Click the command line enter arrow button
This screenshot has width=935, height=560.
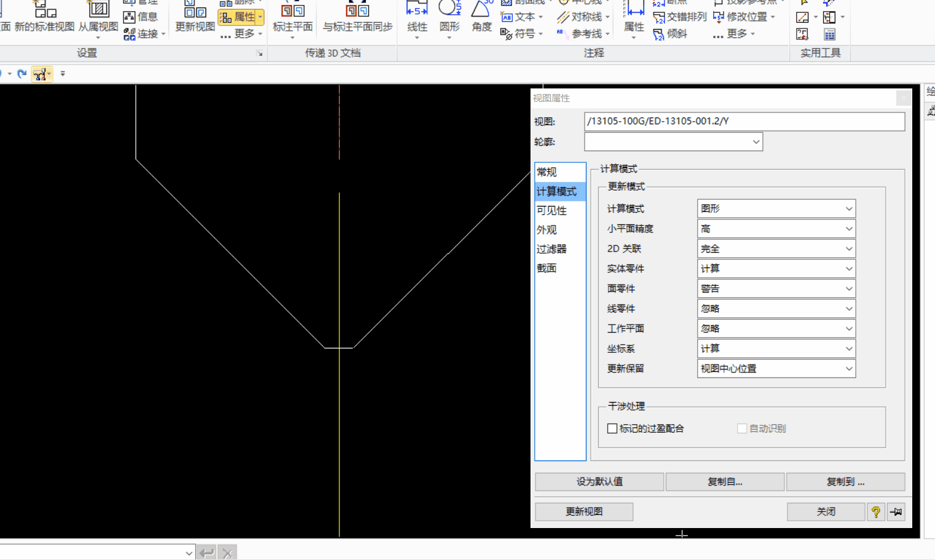coord(207,553)
